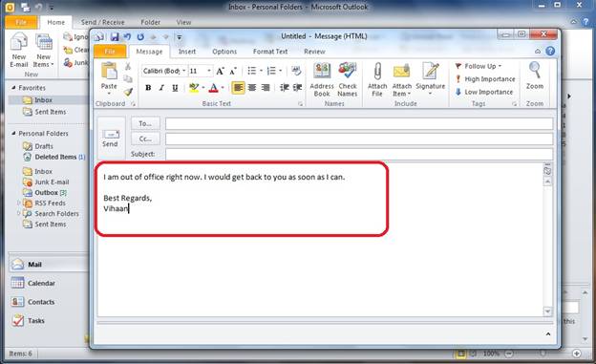Switch to the Insert ribbon tab
The height and width of the screenshot is (364, 596).
[187, 52]
